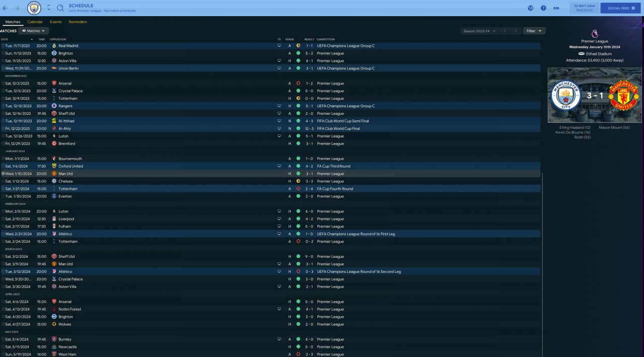The width and height of the screenshot is (644, 357).
Task: Toggle the selection circle on Chelsea row
Action: coord(3,181)
